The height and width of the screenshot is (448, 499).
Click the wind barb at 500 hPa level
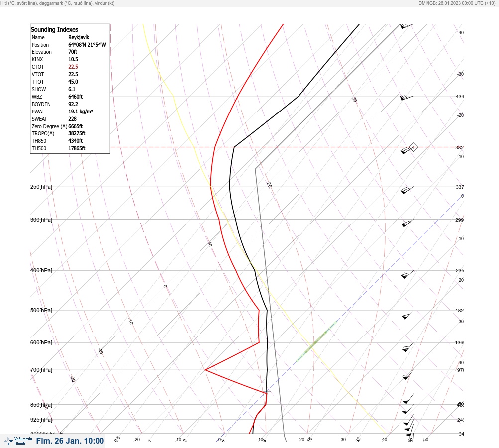pyautogui.click(x=407, y=315)
